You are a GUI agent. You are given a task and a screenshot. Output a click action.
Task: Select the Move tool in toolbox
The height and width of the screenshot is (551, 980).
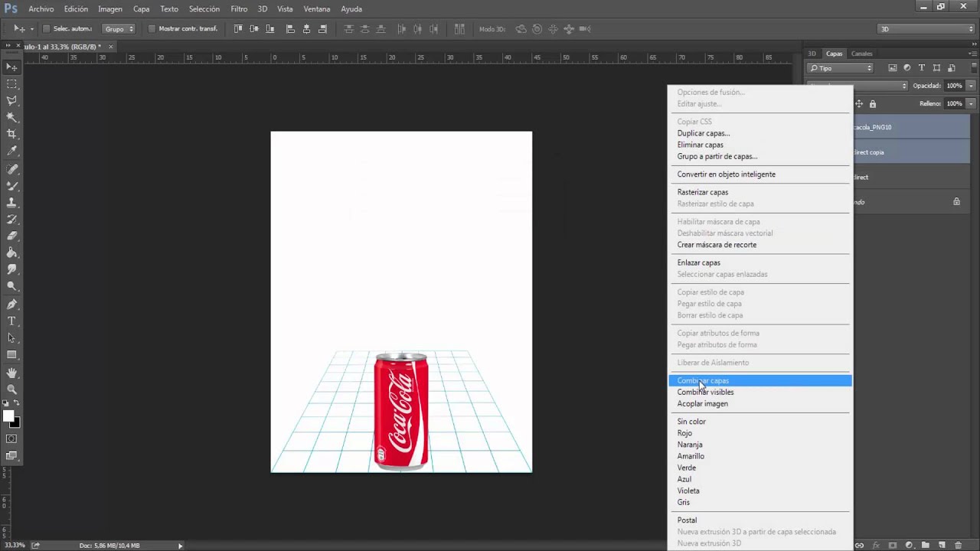(x=11, y=67)
